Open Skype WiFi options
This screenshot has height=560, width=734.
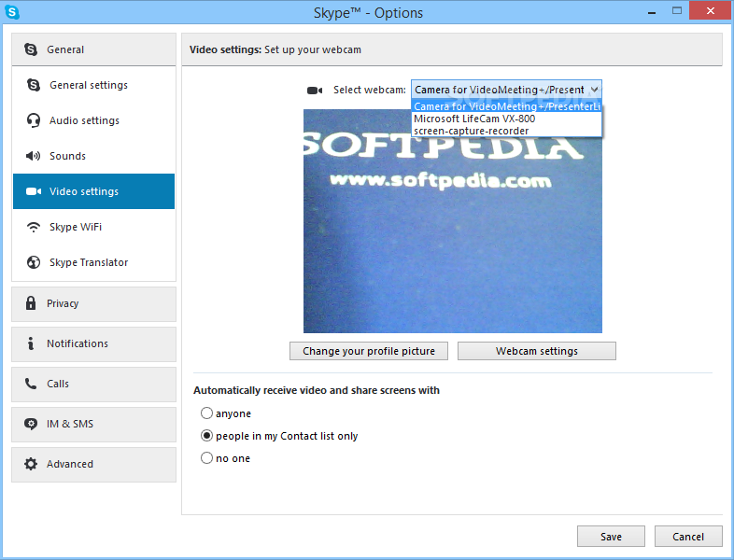click(x=93, y=227)
